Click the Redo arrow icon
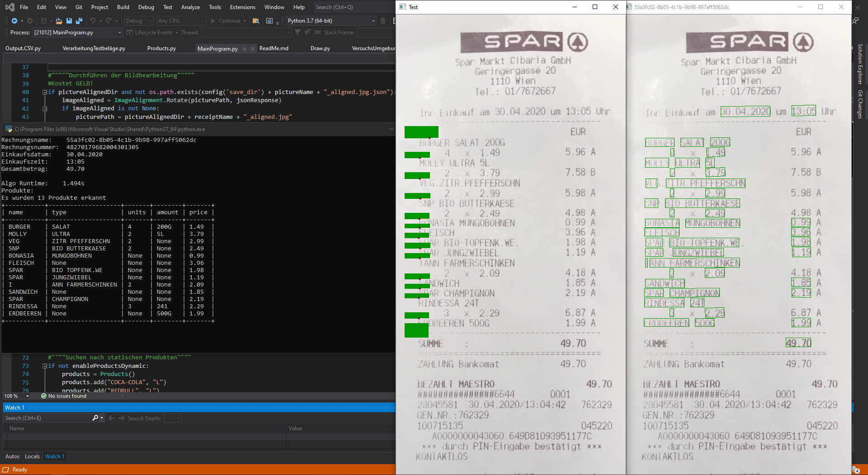This screenshot has width=868, height=475. click(x=108, y=21)
